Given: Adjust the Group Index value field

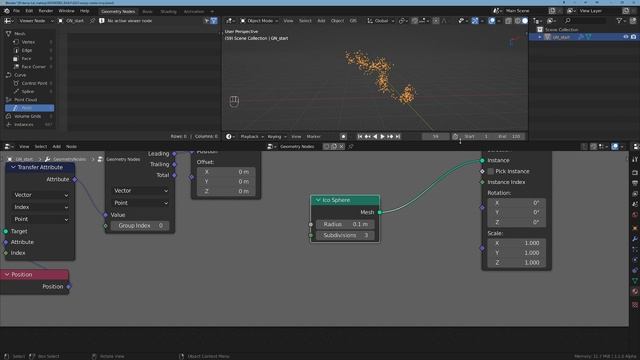Looking at the screenshot, I should click(x=140, y=225).
